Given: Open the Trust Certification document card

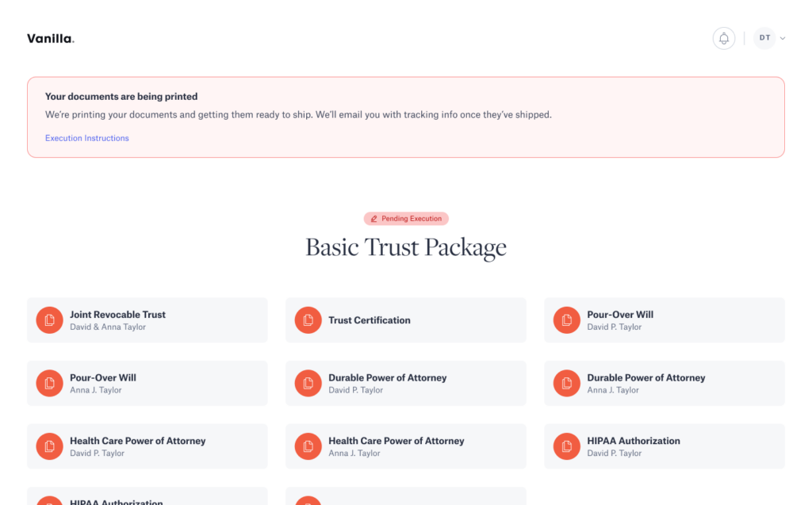Looking at the screenshot, I should click(x=405, y=320).
